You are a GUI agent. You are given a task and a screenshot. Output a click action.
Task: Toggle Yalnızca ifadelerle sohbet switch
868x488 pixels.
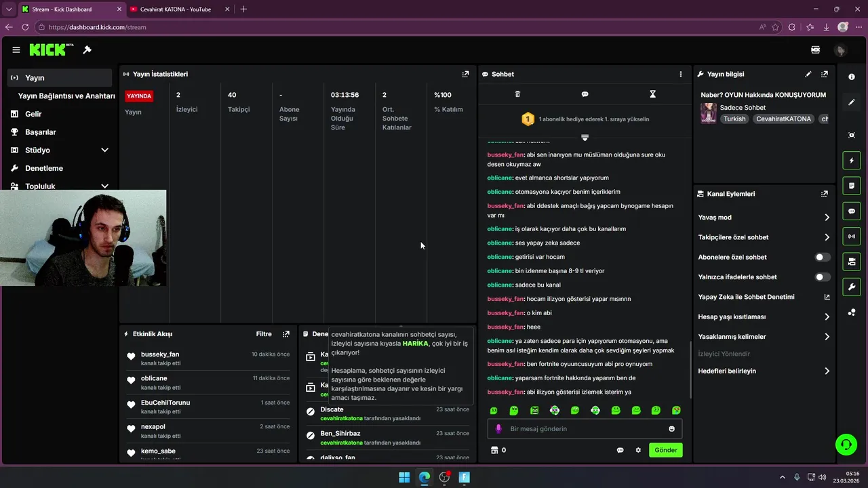click(822, 277)
